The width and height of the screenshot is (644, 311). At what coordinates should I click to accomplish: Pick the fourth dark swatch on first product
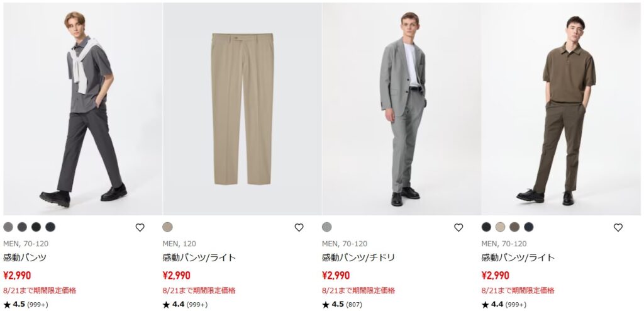[50, 227]
